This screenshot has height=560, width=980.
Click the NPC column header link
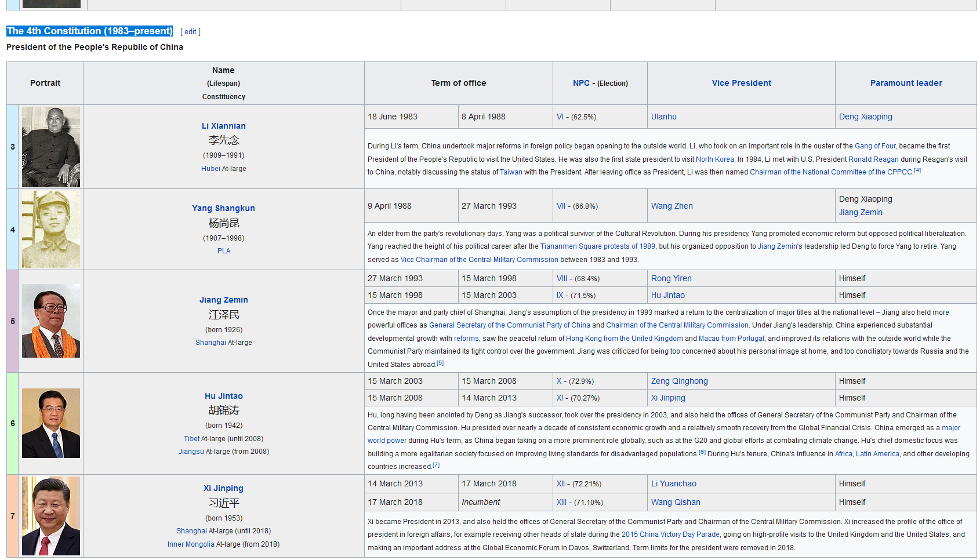[581, 83]
